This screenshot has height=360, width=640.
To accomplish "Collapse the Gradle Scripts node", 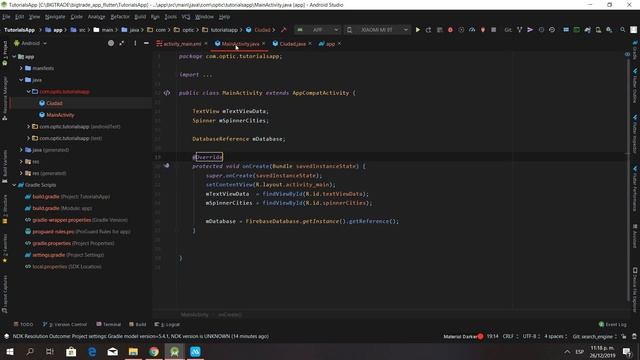I will coord(14,185).
